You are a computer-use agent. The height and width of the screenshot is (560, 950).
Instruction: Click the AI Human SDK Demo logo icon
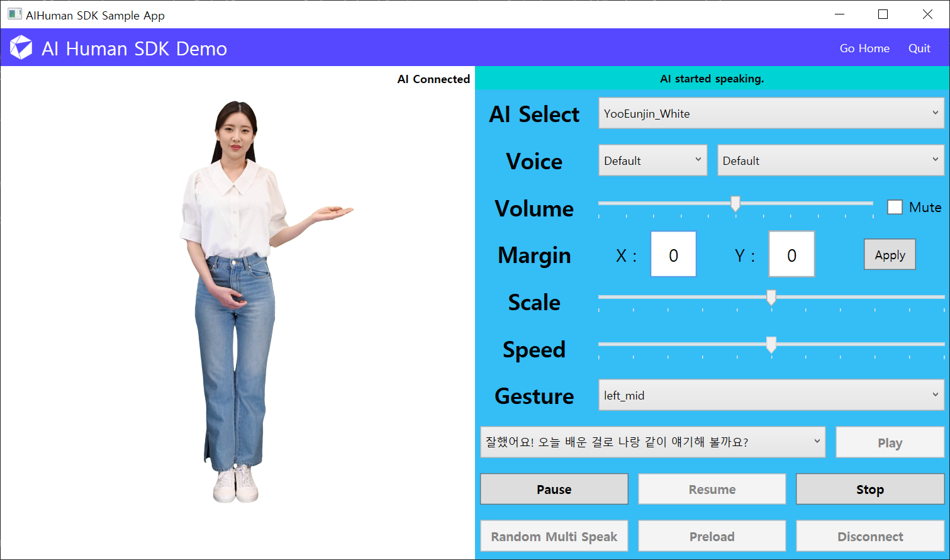[21, 48]
